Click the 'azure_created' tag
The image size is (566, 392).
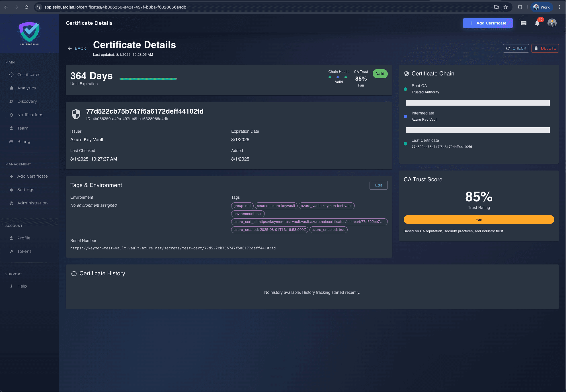270,230
